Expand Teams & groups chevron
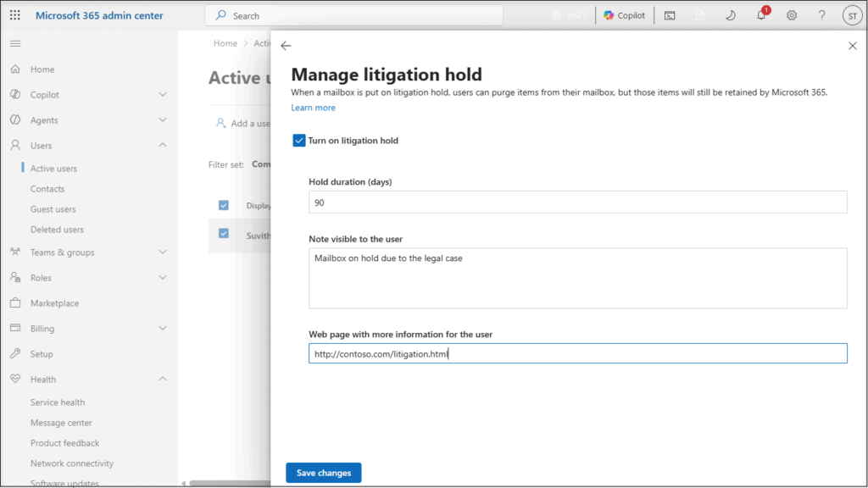 [x=163, y=252]
